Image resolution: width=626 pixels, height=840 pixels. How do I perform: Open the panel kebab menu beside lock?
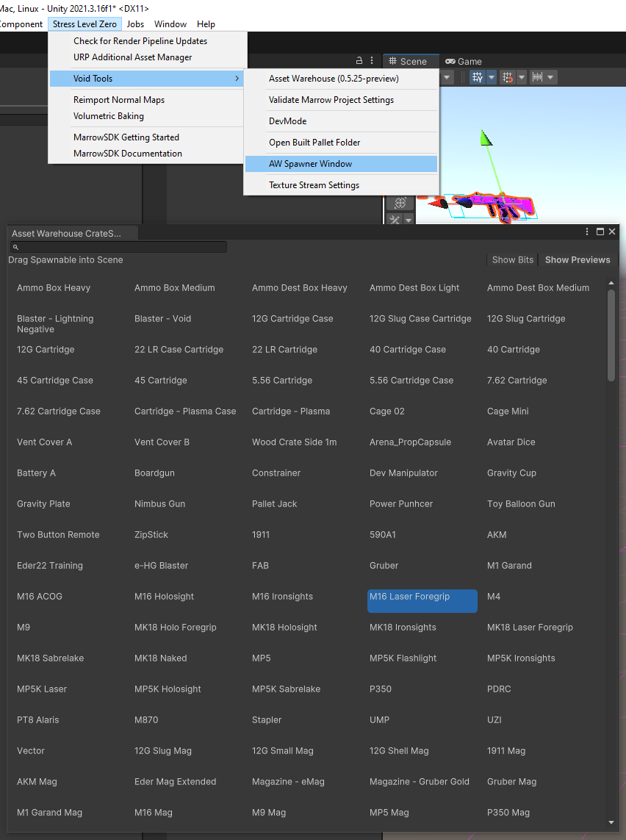pos(373,61)
